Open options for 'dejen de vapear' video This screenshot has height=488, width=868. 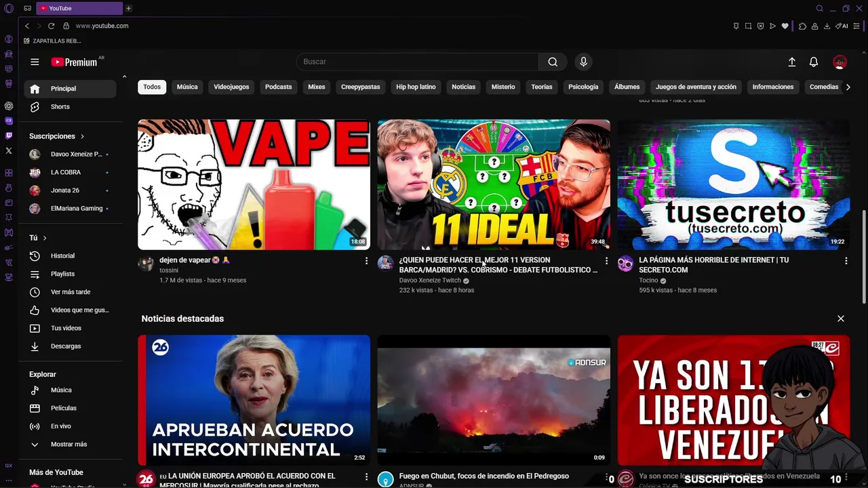click(366, 261)
